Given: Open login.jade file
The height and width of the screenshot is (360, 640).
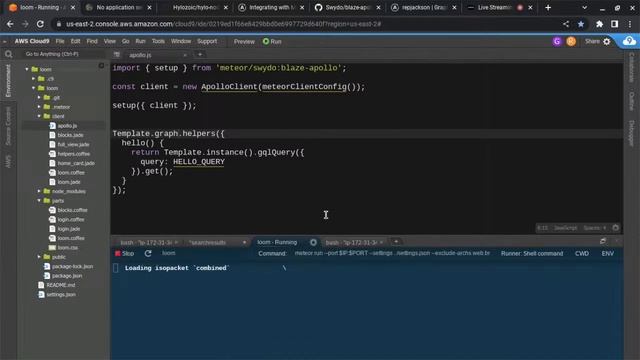Looking at the screenshot, I should [x=69, y=229].
